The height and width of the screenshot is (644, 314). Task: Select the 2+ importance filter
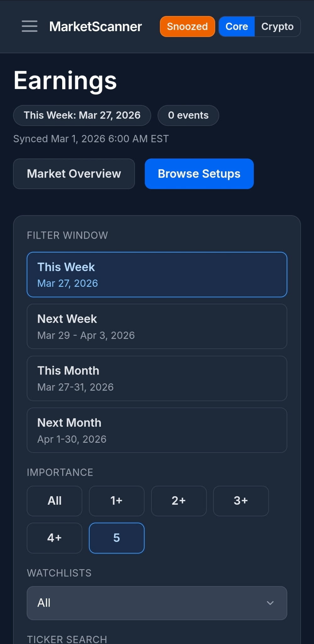coord(179,501)
